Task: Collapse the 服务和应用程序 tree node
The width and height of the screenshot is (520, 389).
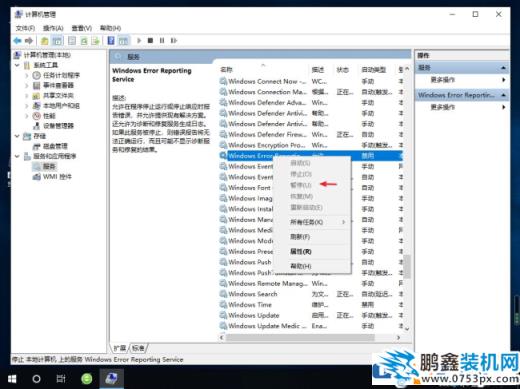Action: tap(17, 156)
